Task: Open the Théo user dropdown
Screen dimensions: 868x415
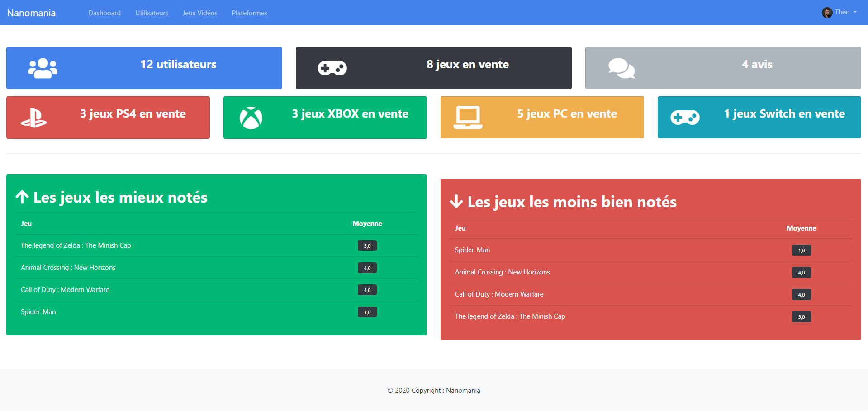Action: (840, 13)
